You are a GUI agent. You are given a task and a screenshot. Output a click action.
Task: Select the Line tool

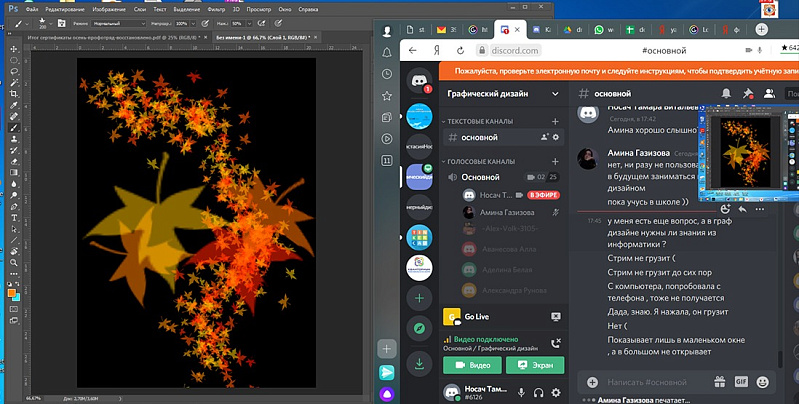[14, 240]
